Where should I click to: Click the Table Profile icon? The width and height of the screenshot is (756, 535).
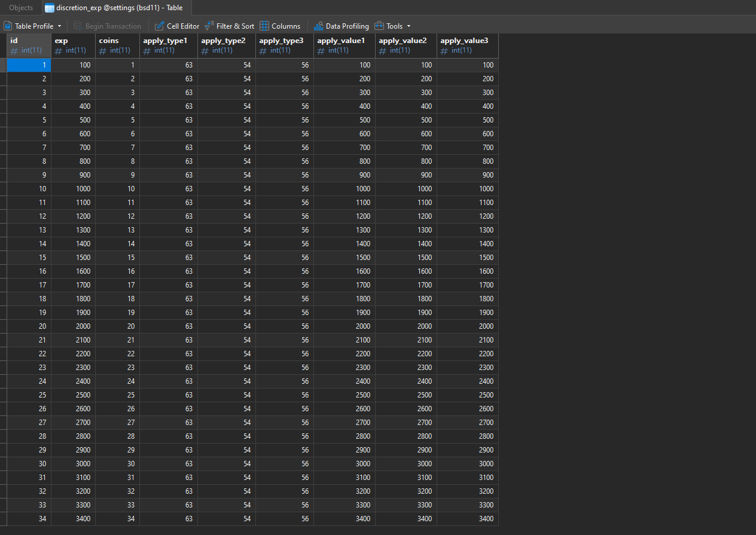pos(8,26)
